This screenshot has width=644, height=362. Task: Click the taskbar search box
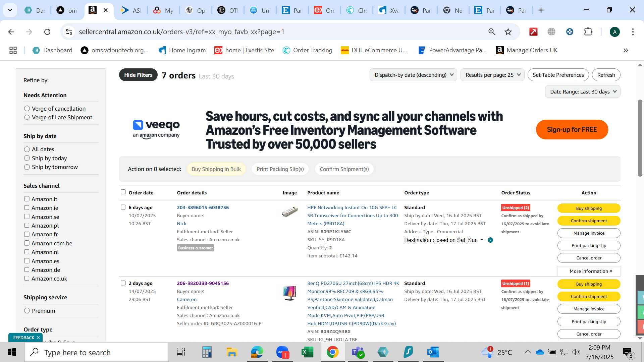[x=97, y=352]
